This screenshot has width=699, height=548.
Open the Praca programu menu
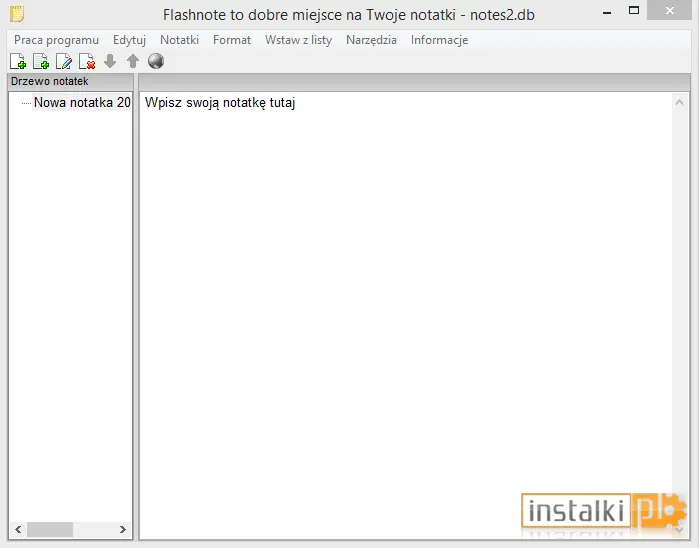[56, 40]
